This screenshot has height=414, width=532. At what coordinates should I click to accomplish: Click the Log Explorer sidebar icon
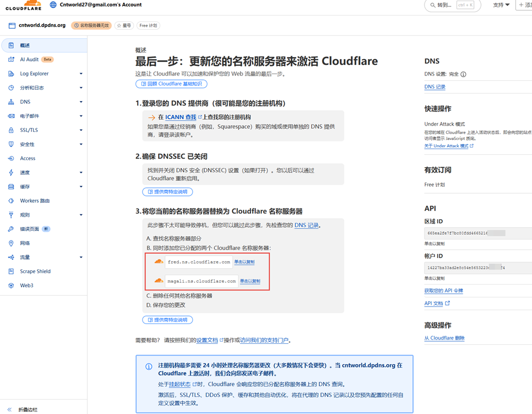pos(11,73)
